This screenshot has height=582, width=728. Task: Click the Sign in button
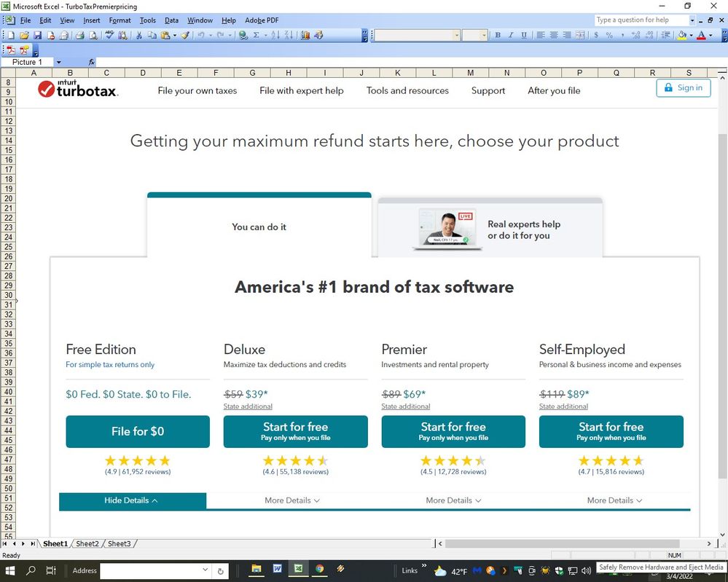click(684, 87)
